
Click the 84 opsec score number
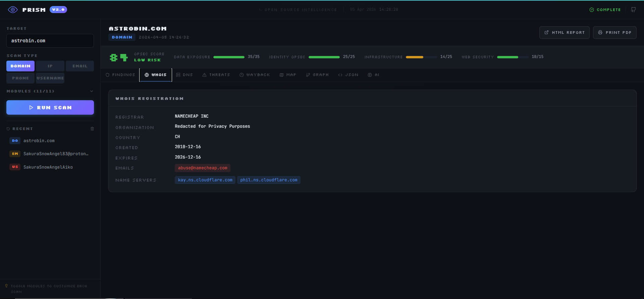tap(119, 58)
